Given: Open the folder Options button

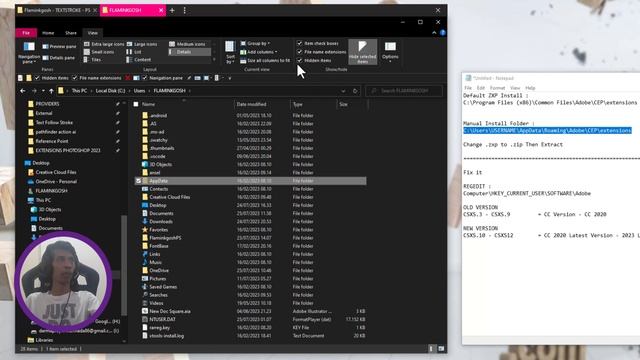Looking at the screenshot, I should (390, 52).
